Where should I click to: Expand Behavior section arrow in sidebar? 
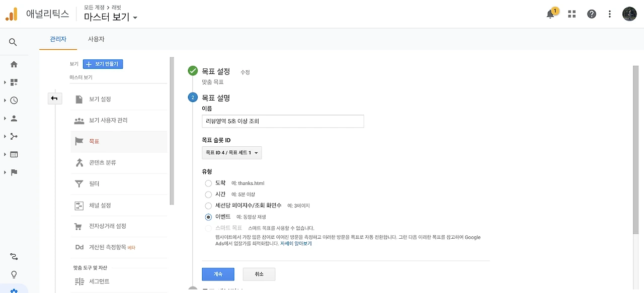click(5, 154)
